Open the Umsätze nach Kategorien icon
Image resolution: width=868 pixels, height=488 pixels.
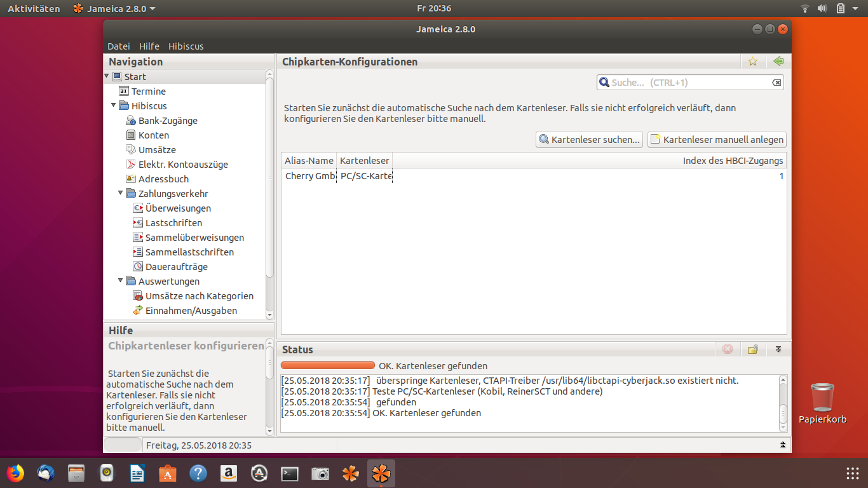pyautogui.click(x=138, y=296)
